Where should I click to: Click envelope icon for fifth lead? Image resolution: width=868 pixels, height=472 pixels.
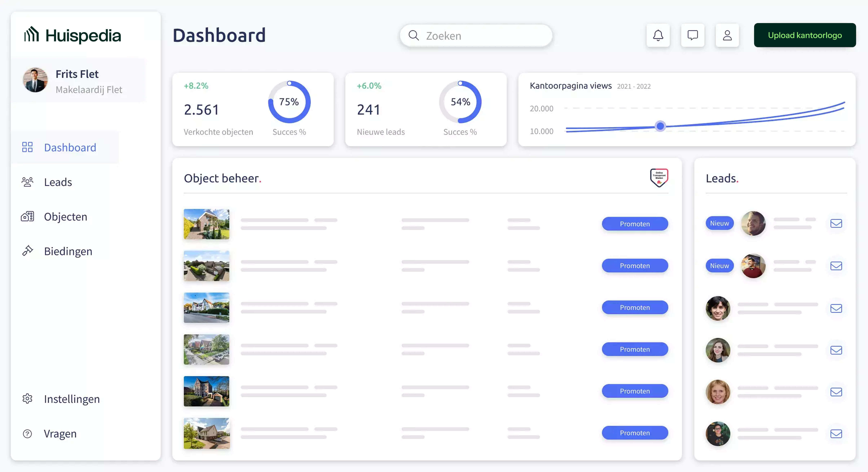836,392
